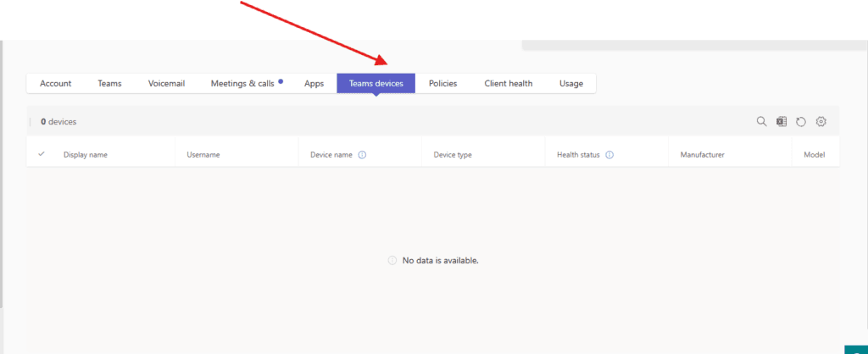
Task: Open the search icon in devices toolbar
Action: coord(761,122)
